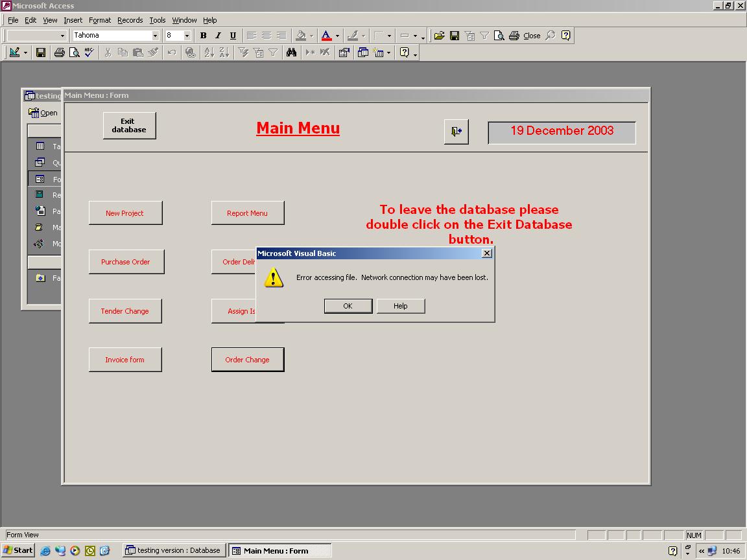Click the Filter By Selection lightning icon
This screenshot has height=560, width=747.
point(243,52)
